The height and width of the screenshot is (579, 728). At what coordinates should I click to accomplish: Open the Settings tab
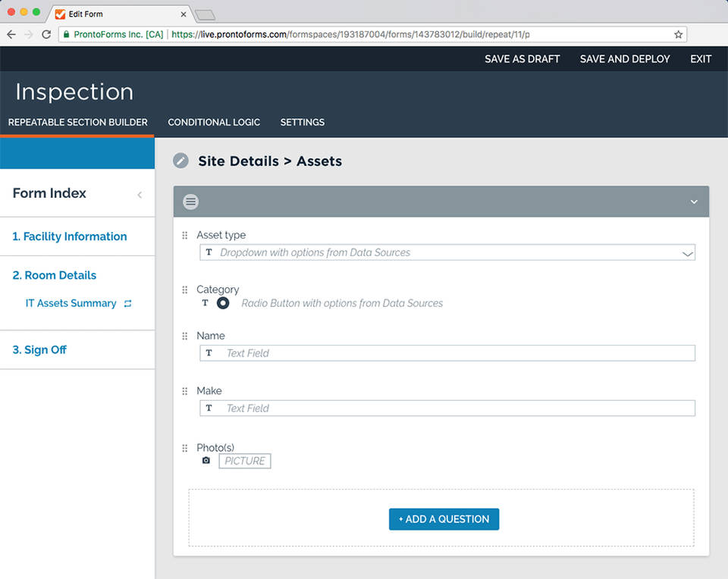[x=302, y=122]
